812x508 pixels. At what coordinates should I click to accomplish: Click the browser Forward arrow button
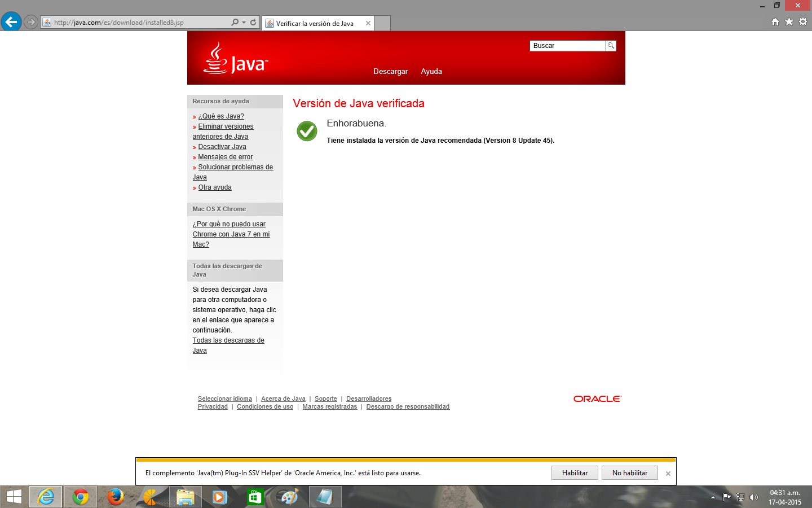[31, 23]
